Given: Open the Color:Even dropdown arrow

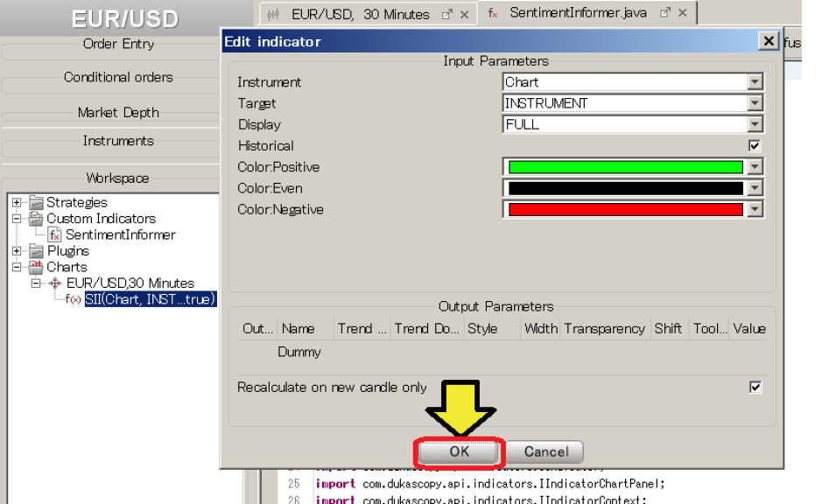Looking at the screenshot, I should [755, 188].
